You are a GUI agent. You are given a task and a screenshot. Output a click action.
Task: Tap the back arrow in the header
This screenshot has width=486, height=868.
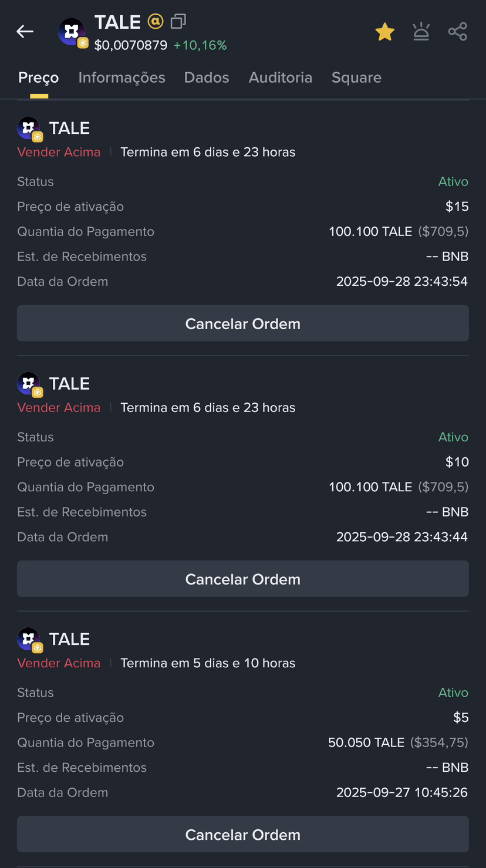25,32
